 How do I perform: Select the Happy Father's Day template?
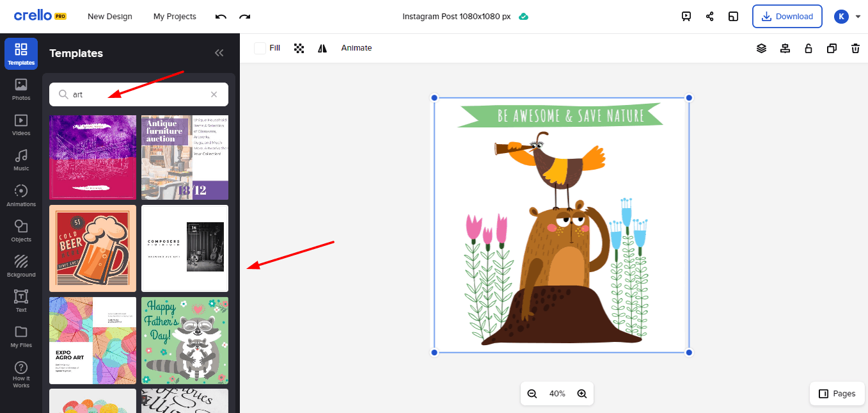[184, 340]
